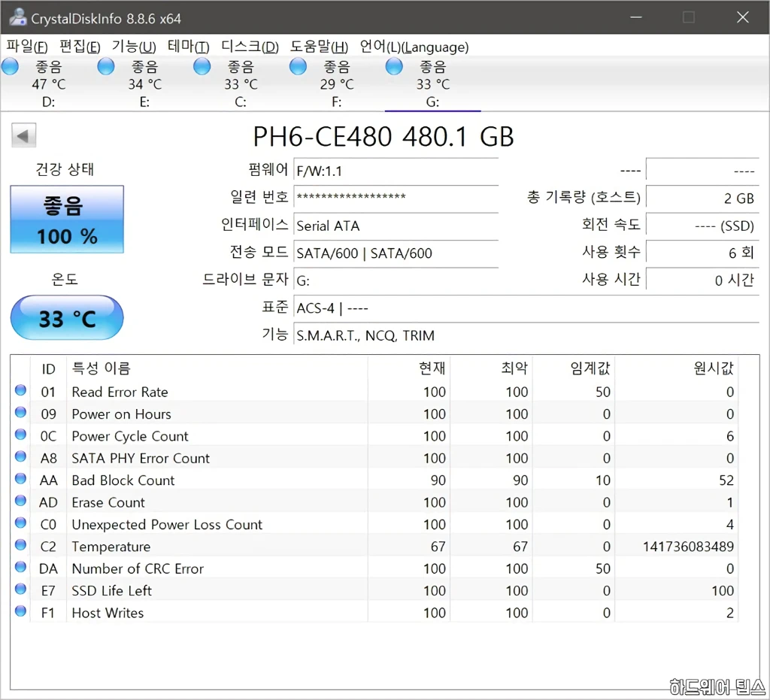Screen dimensions: 770x700
Task: Click the SATA/600 | SATA/600 transfer mode field
Action: 396,253
